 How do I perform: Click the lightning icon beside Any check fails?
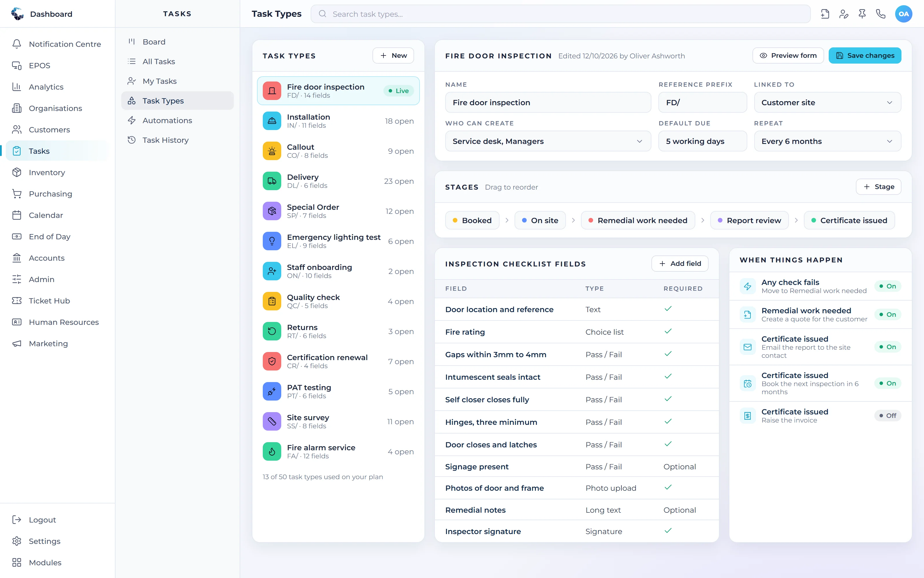tap(748, 286)
